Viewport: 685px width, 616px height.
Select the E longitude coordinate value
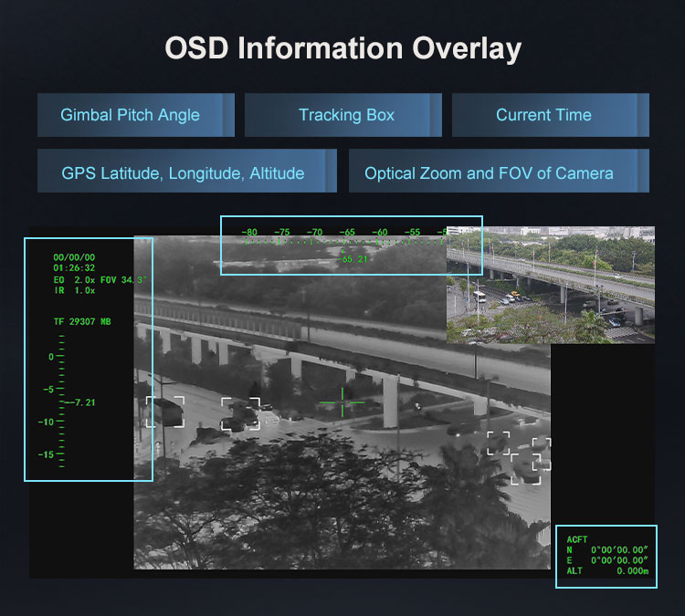pyautogui.click(x=618, y=560)
